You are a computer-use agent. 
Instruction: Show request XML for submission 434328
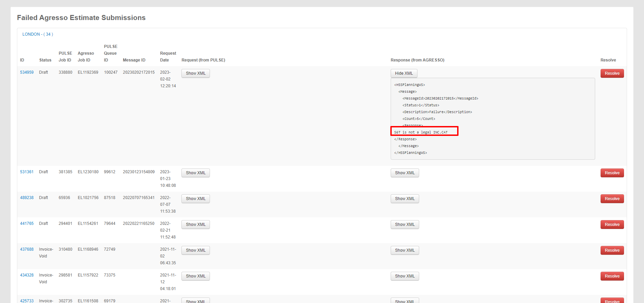(195, 276)
